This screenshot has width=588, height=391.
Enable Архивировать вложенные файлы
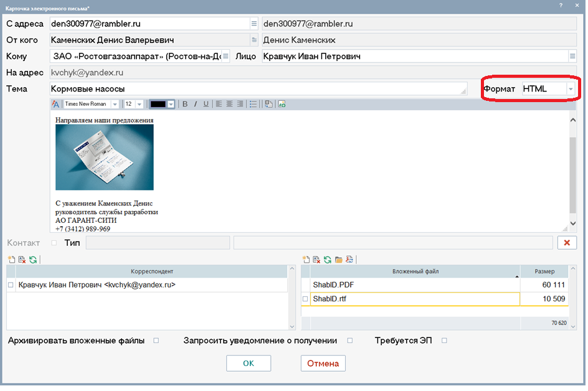point(156,341)
